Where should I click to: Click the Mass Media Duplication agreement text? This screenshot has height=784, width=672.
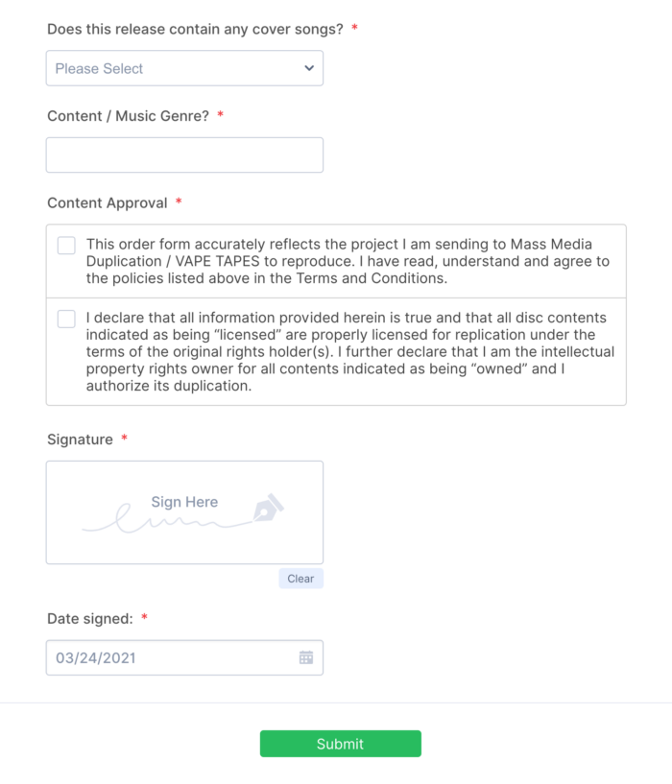click(x=346, y=261)
